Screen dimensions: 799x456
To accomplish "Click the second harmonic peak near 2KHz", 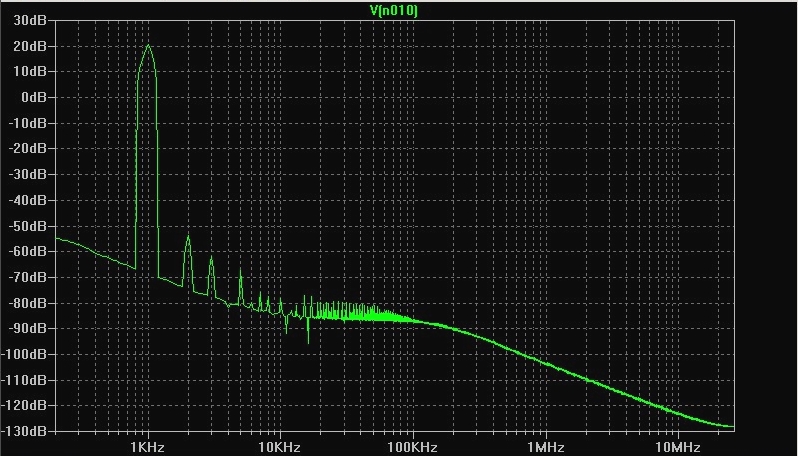I will [188, 236].
